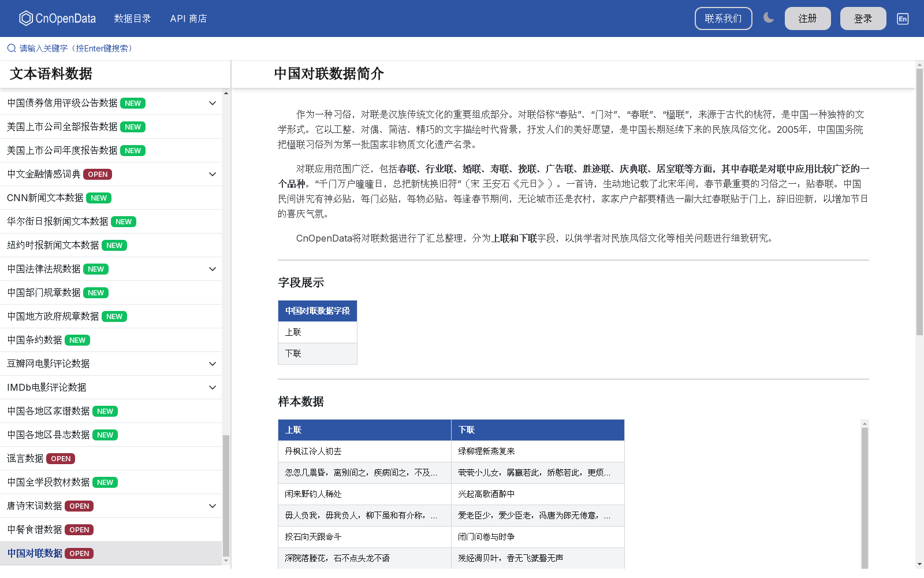Select 中国条约数据 item
Viewport: 924px width, 578px height.
[111, 340]
